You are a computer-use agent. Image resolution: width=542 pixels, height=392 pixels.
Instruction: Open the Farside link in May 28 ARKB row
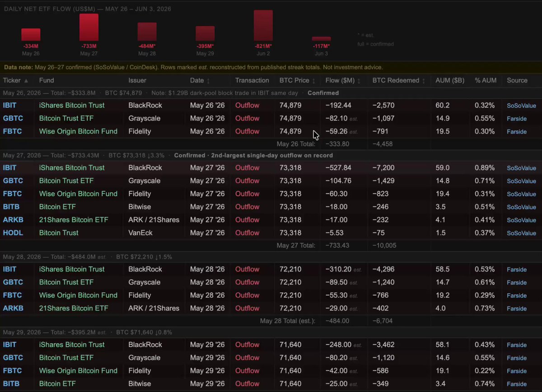pyautogui.click(x=517, y=309)
